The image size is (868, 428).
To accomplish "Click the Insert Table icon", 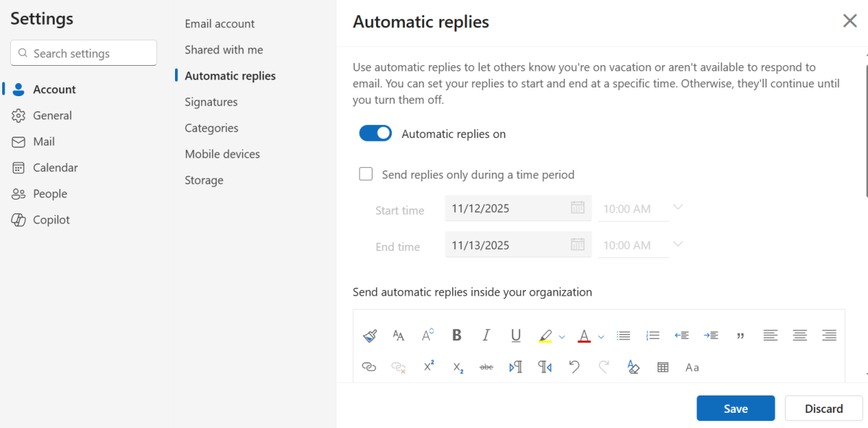I will [663, 367].
